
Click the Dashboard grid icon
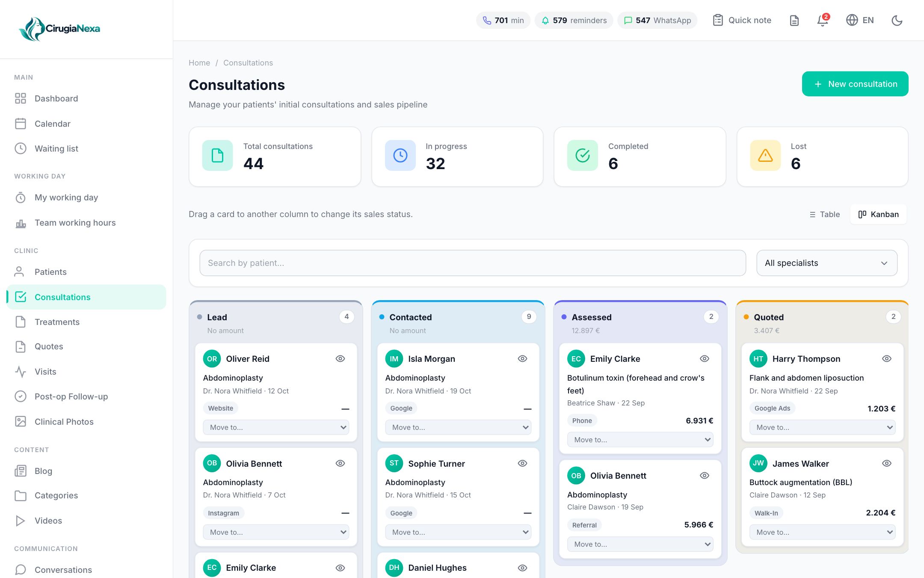point(21,98)
